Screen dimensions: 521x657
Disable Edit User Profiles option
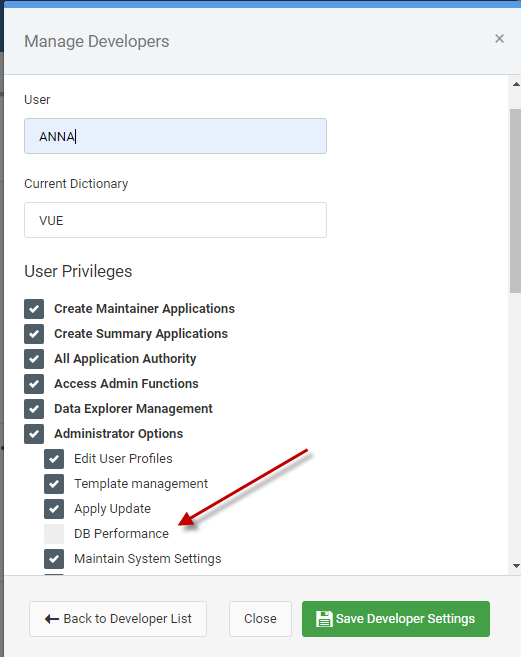[54, 459]
